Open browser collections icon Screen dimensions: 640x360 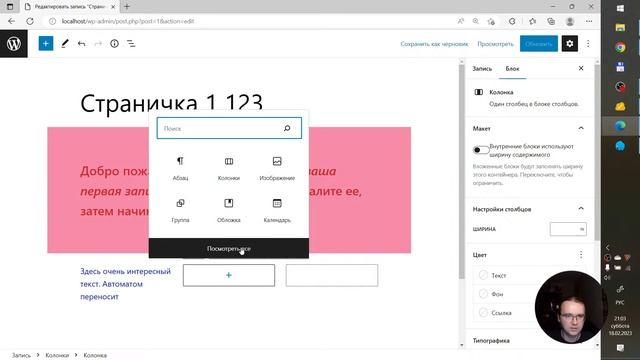point(551,21)
